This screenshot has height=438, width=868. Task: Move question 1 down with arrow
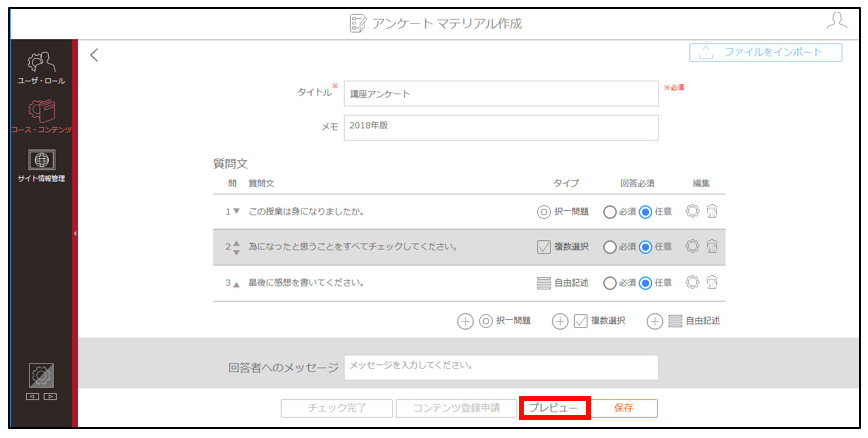tap(237, 211)
